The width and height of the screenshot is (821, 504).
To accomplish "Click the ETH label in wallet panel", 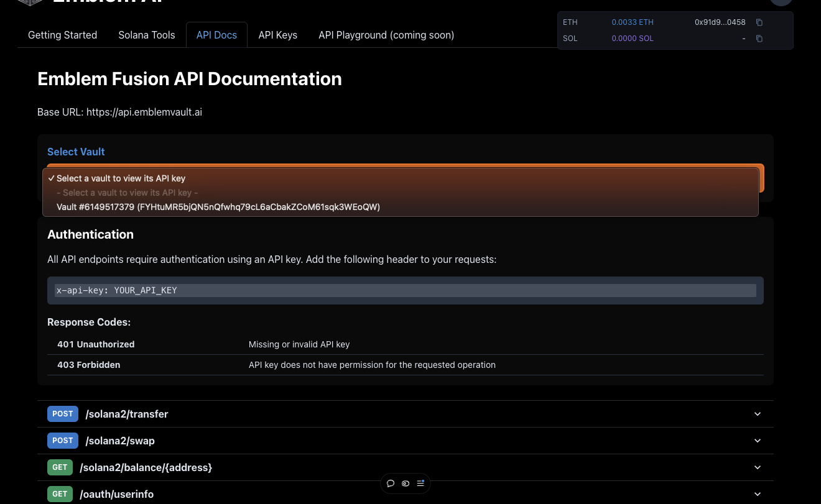I will [x=570, y=22].
